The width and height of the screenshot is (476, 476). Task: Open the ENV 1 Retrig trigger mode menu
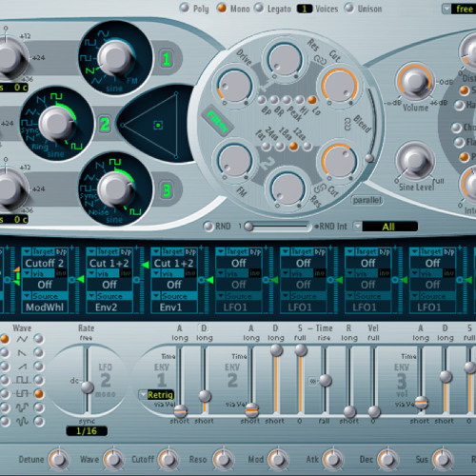point(156,395)
